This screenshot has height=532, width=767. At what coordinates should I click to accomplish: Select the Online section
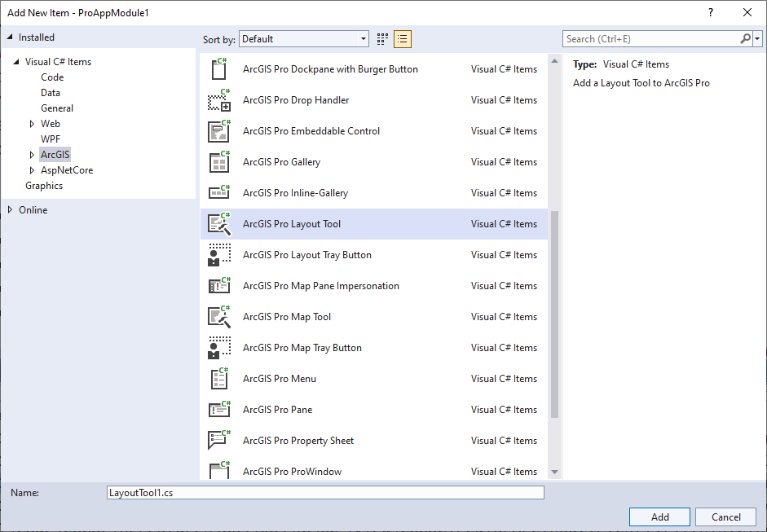click(33, 209)
